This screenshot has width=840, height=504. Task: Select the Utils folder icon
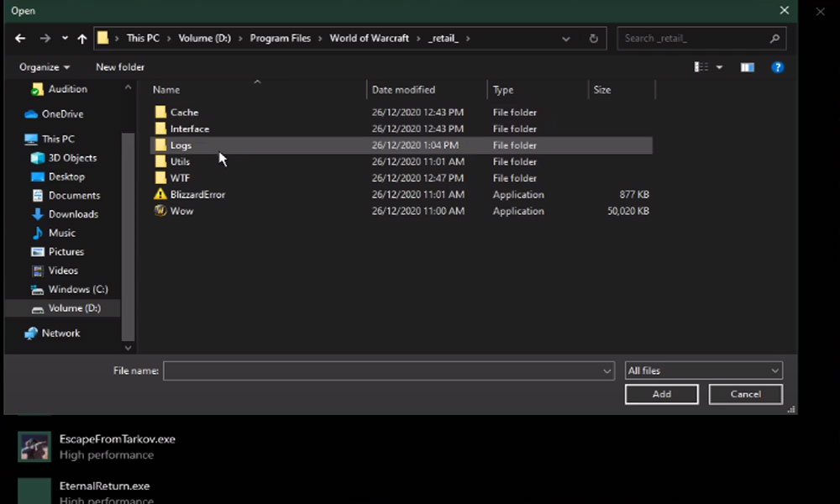pos(160,161)
